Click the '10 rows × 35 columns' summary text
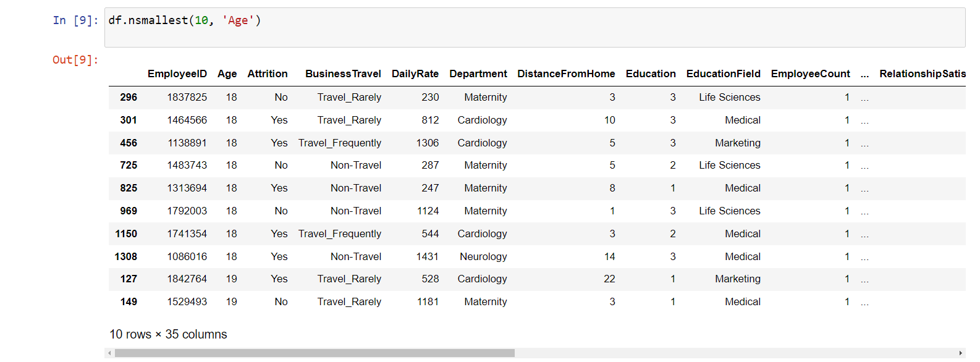This screenshot has width=980, height=362. pos(168,334)
